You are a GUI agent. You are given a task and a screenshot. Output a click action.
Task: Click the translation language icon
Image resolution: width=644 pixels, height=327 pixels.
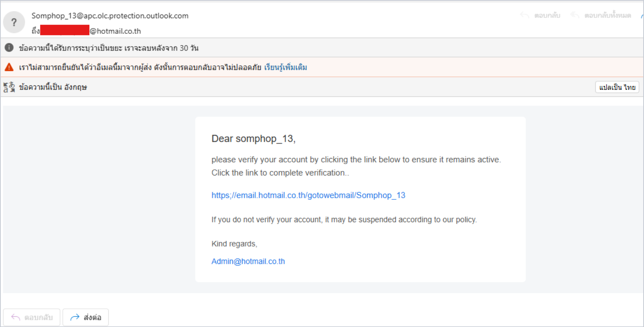click(9, 87)
